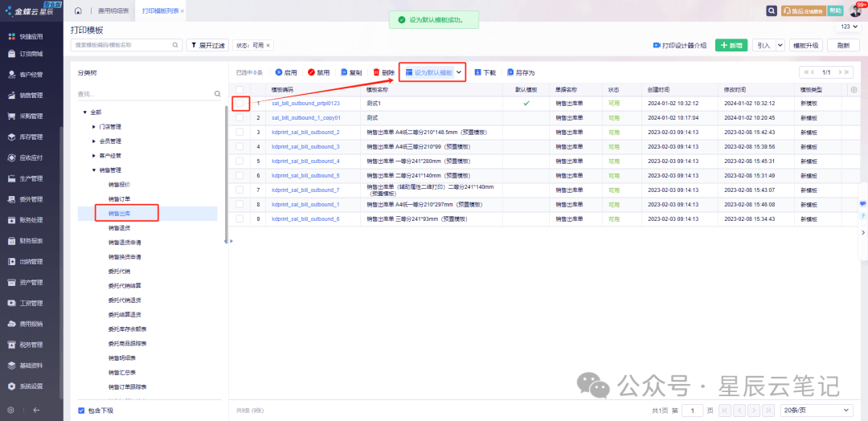Screen dimensions: 868x421
Task: Open 系统设置 in the left sidebar
Action: pos(31,386)
